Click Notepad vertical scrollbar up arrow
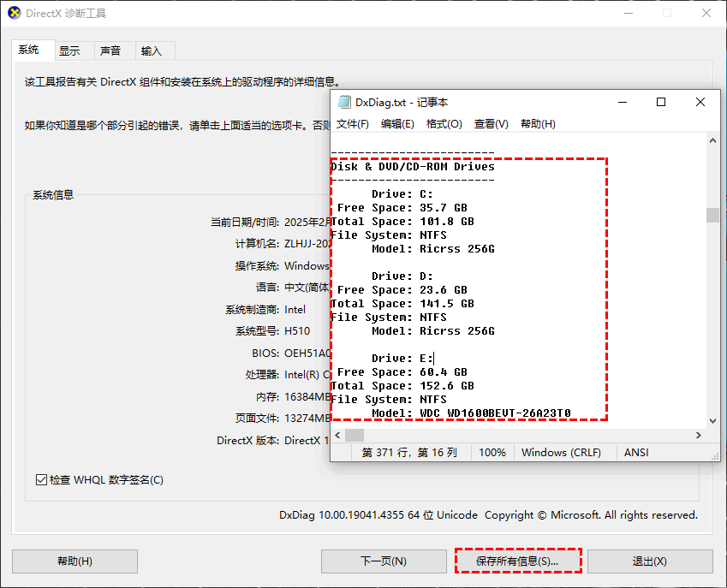 (x=712, y=140)
